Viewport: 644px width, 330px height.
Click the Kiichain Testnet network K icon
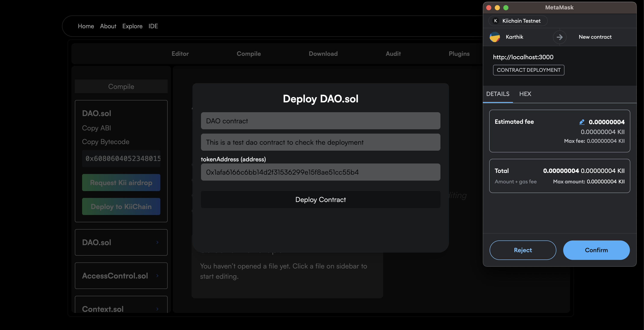click(x=495, y=21)
